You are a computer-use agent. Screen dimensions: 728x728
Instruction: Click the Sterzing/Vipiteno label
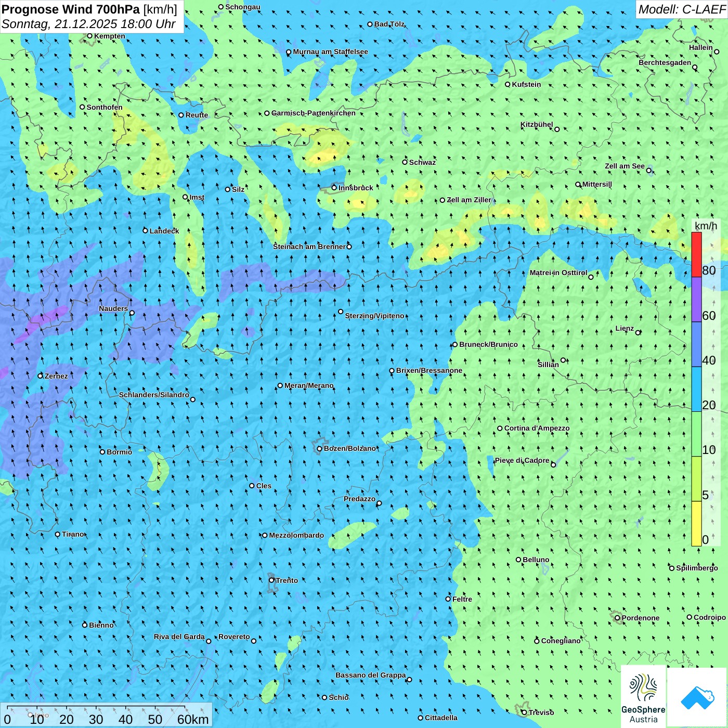pyautogui.click(x=374, y=316)
